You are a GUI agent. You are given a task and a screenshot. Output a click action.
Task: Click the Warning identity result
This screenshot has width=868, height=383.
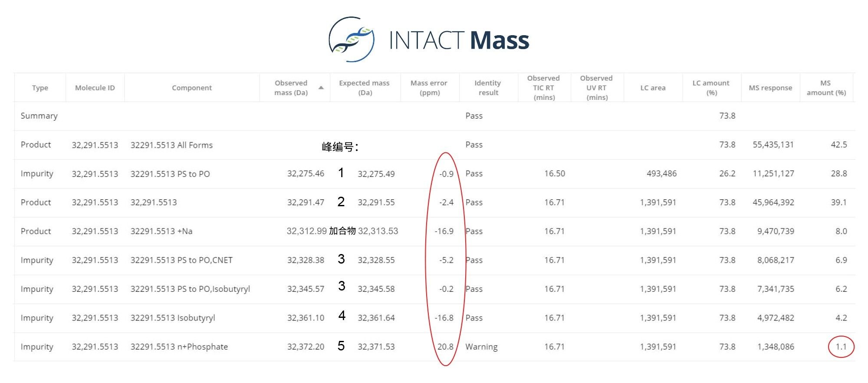pos(481,347)
